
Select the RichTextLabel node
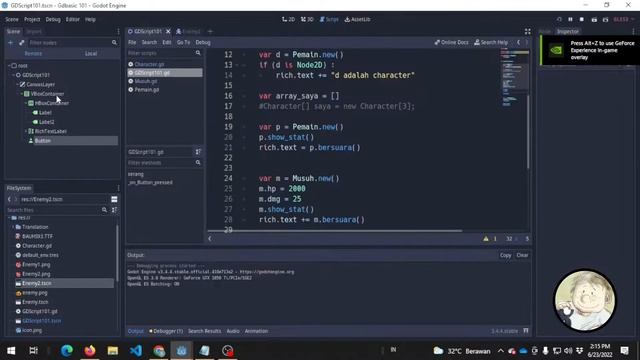tap(51, 131)
